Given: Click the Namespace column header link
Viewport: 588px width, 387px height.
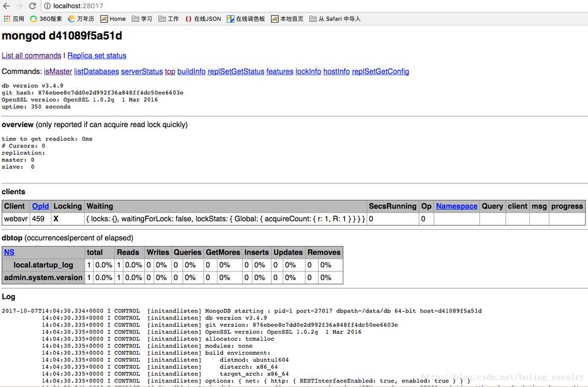Looking at the screenshot, I should click(456, 206).
